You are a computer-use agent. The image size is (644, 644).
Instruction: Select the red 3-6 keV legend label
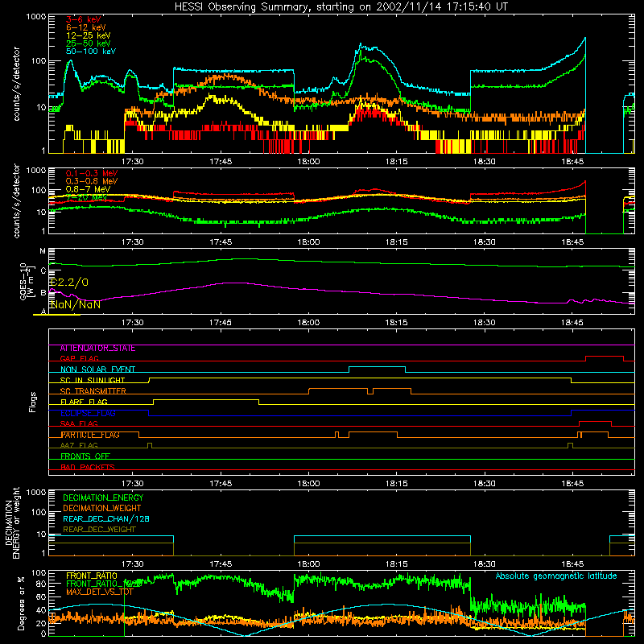coord(84,19)
